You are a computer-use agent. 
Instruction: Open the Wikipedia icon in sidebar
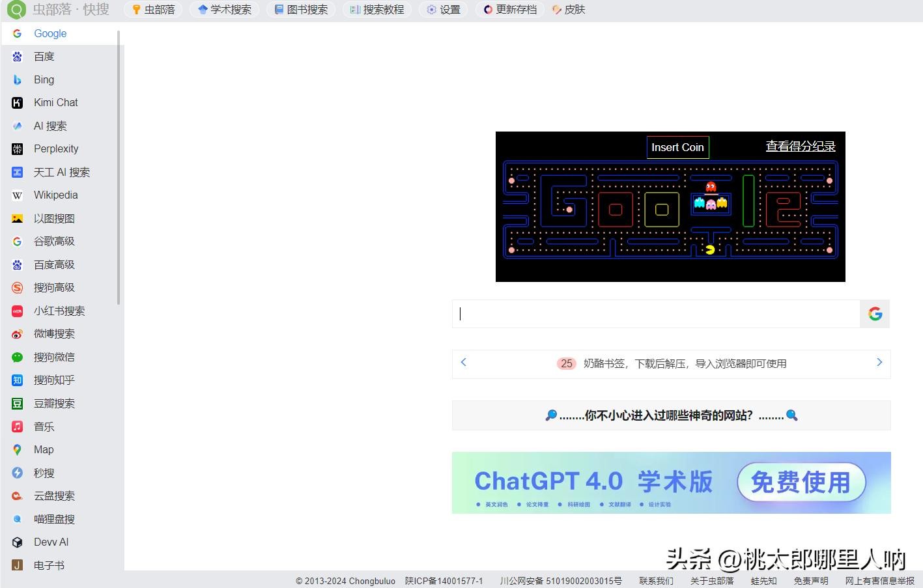[18, 195]
